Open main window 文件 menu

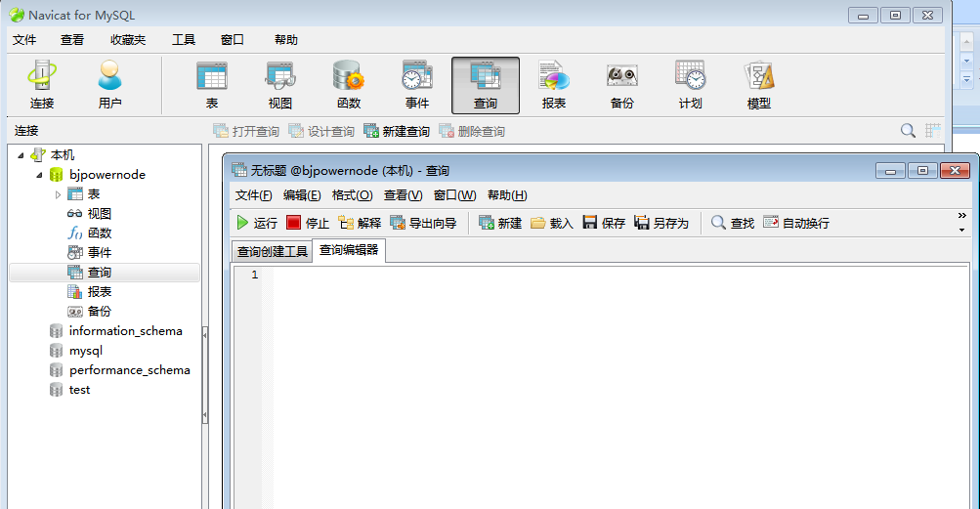point(24,40)
